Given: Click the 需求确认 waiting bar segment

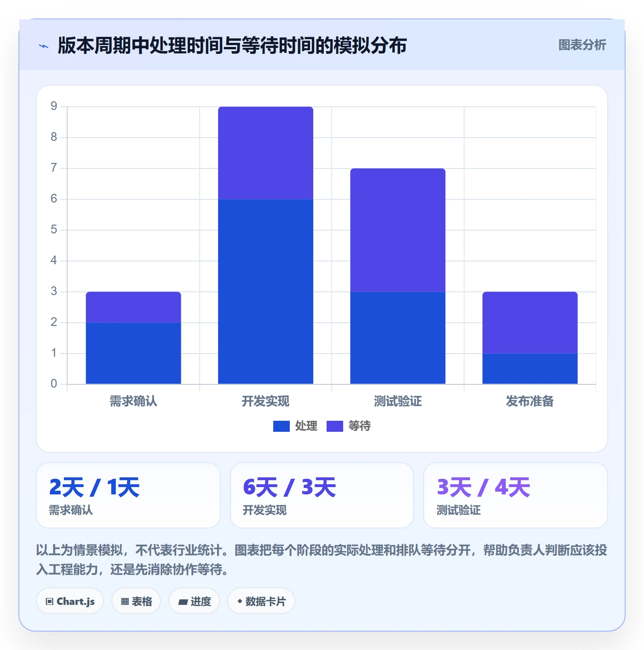Looking at the screenshot, I should tap(133, 307).
